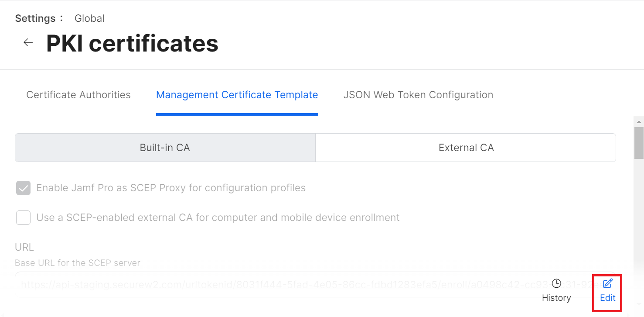The width and height of the screenshot is (644, 317).
Task: Click the Edit text label
Action: (x=608, y=298)
